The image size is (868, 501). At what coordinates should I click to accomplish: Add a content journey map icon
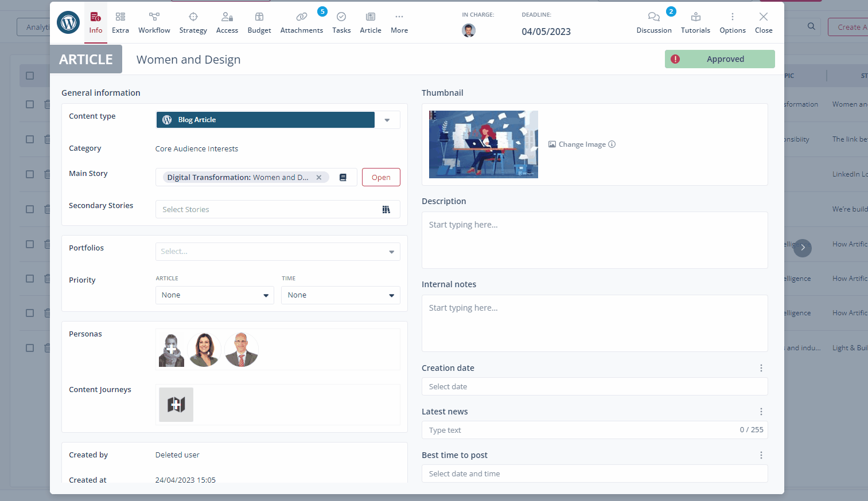[176, 405]
